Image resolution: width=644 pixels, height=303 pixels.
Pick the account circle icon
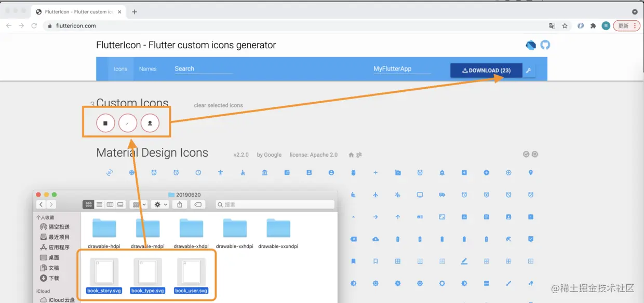pyautogui.click(x=331, y=173)
